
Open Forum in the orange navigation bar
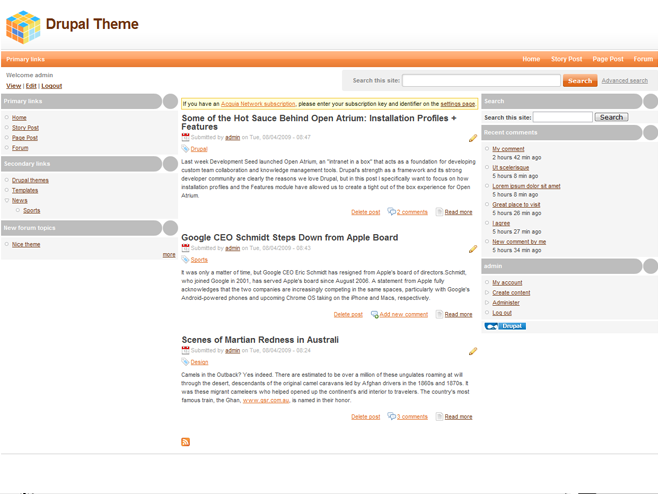tap(643, 59)
